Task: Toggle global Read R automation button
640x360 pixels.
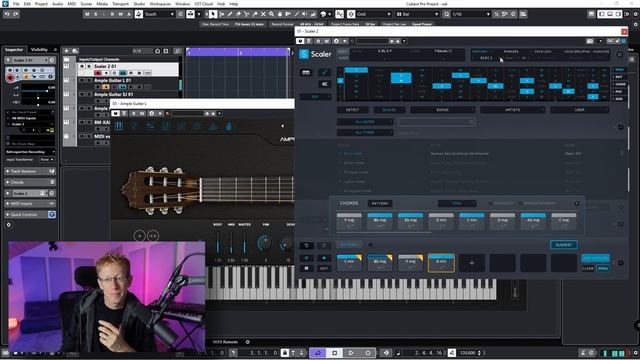Action: pos(112,14)
